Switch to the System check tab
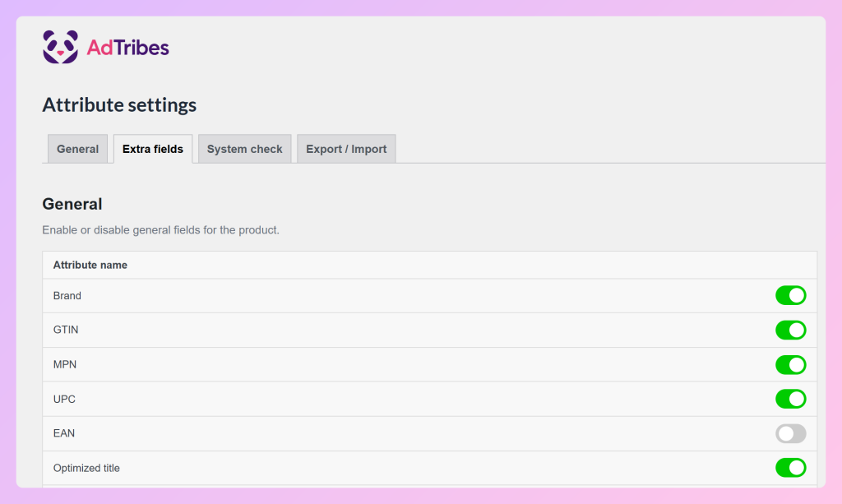This screenshot has width=842, height=504. pyautogui.click(x=245, y=149)
